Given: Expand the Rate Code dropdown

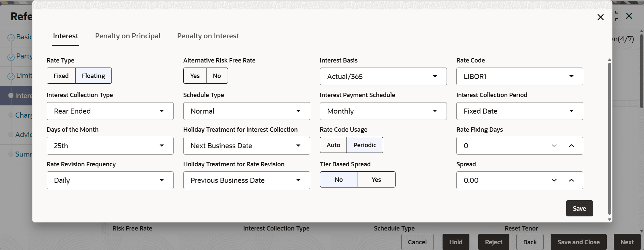Looking at the screenshot, I should pyautogui.click(x=519, y=77).
